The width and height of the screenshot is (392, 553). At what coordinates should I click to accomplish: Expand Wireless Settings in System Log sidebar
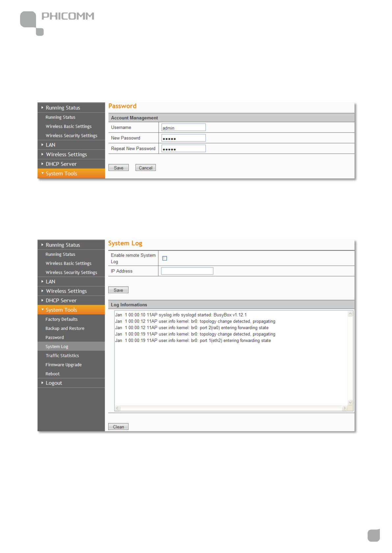[71, 291]
